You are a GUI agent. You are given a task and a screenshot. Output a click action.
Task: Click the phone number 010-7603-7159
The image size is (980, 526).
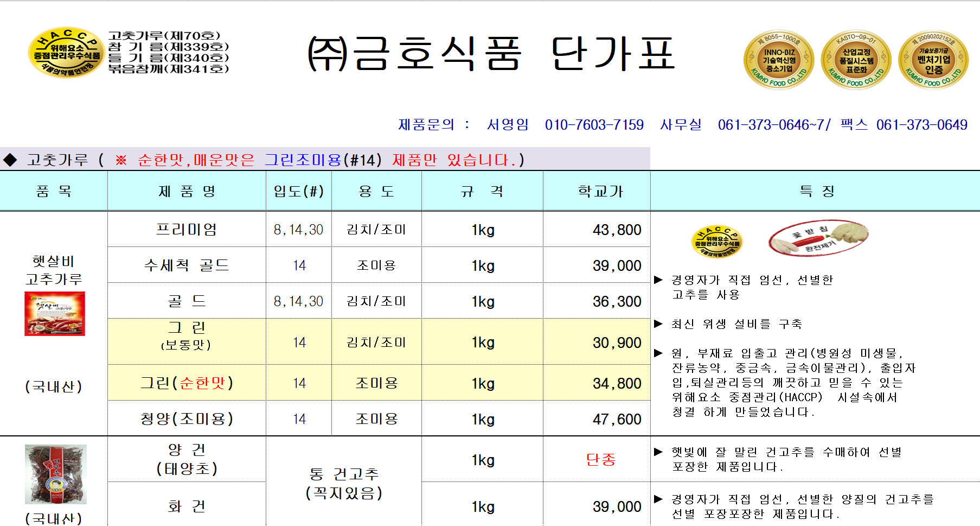click(594, 125)
